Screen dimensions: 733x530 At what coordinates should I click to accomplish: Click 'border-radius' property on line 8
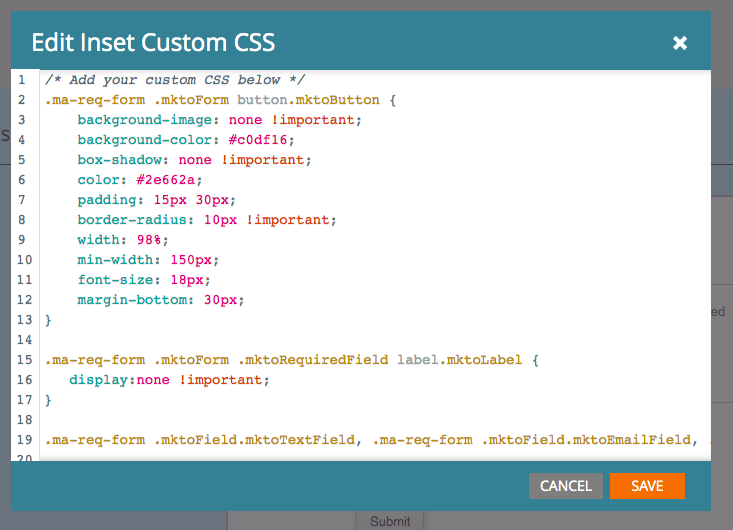[x=132, y=220]
